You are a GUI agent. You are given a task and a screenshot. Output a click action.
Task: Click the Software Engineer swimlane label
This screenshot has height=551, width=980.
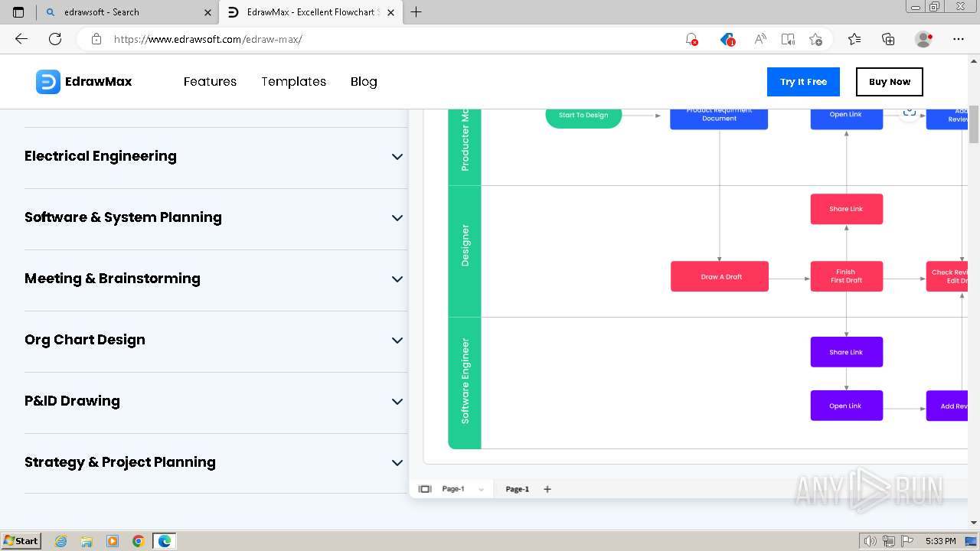(465, 381)
